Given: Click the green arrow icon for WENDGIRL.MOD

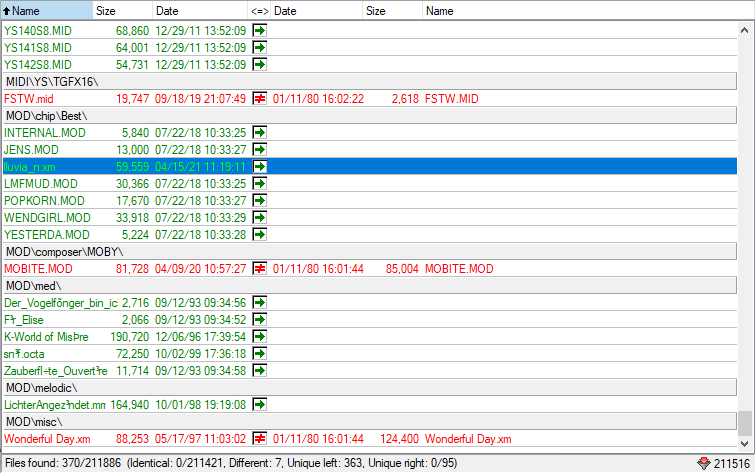Looking at the screenshot, I should point(260,218).
